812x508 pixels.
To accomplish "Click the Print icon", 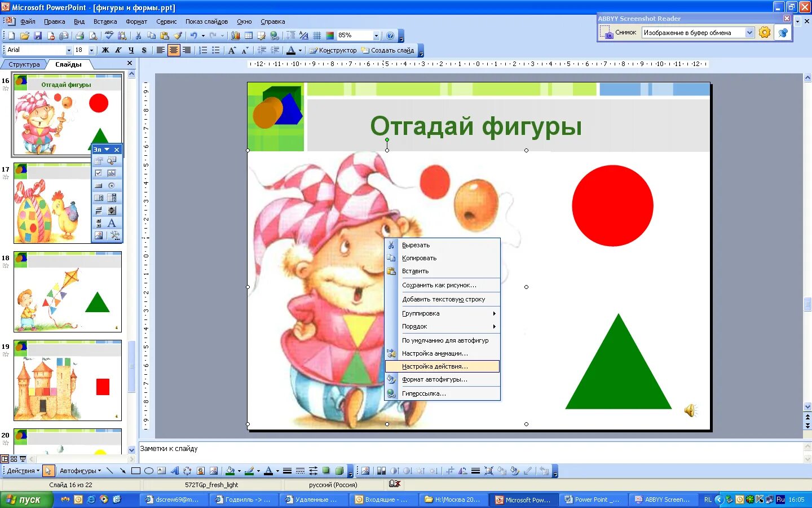I will [80, 36].
